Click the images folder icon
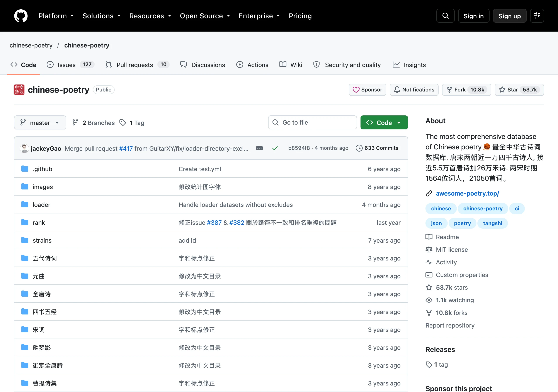558x392 pixels. pos(25,187)
